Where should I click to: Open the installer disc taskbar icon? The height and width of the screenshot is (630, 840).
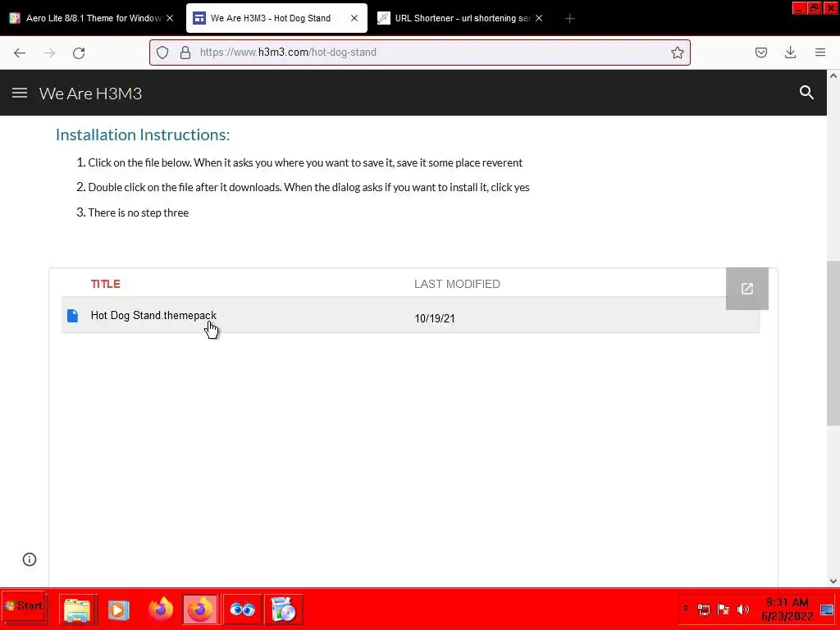click(x=283, y=609)
